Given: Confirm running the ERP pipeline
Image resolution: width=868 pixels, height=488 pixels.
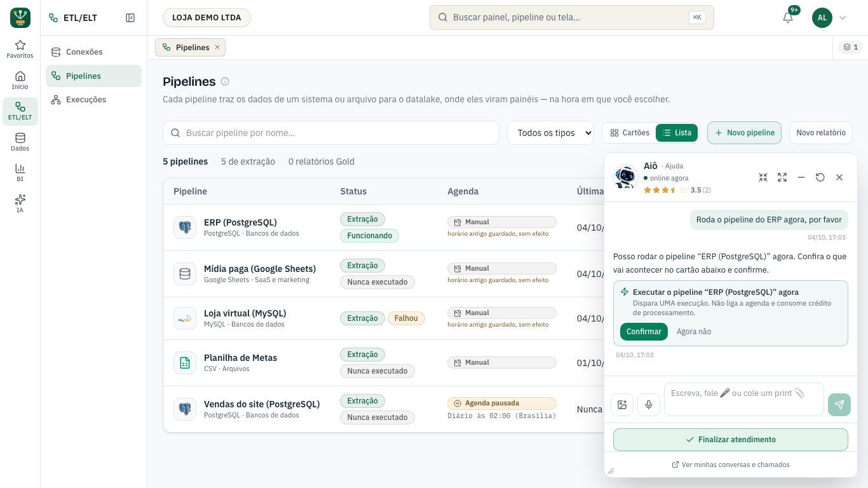Looking at the screenshot, I should pos(644,332).
